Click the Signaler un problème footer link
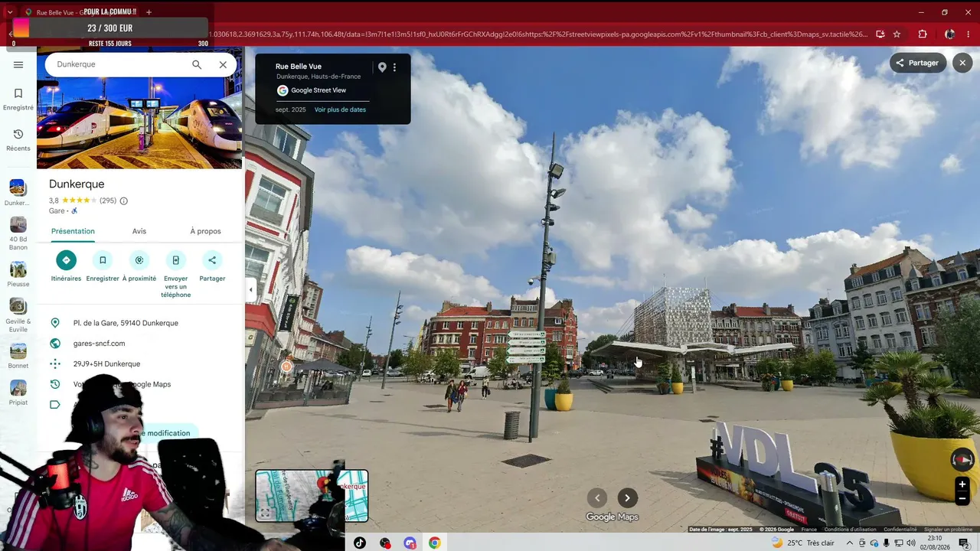This screenshot has height=551, width=980. (x=948, y=530)
